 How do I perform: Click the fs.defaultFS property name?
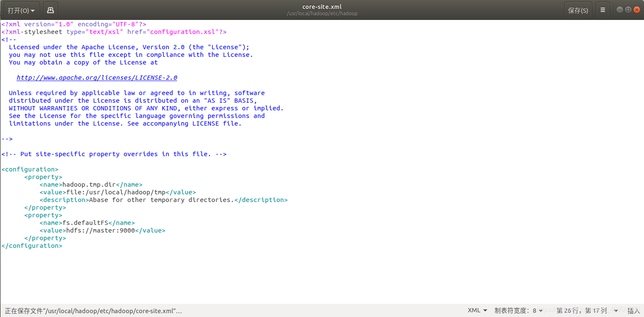coord(84,222)
